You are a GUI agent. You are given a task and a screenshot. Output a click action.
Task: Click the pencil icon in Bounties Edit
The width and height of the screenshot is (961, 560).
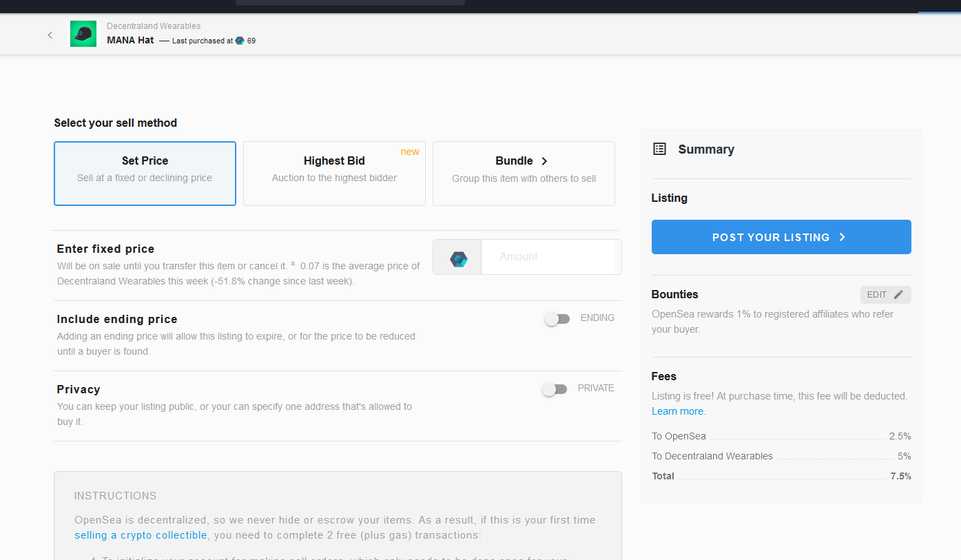[898, 295]
